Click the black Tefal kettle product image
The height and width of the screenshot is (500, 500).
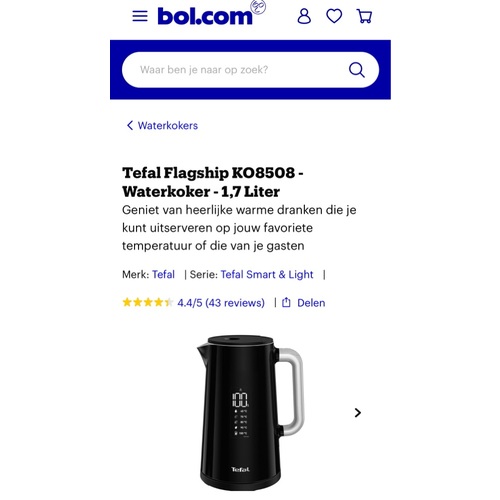(x=250, y=413)
